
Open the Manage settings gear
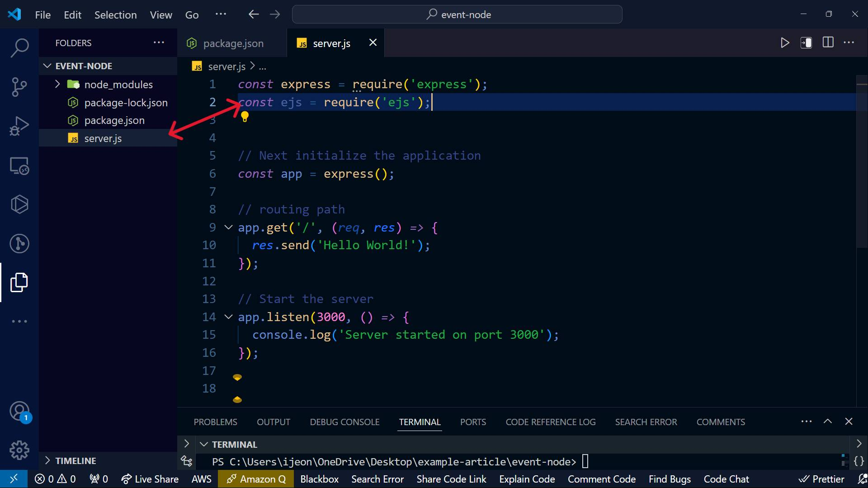tap(19, 450)
